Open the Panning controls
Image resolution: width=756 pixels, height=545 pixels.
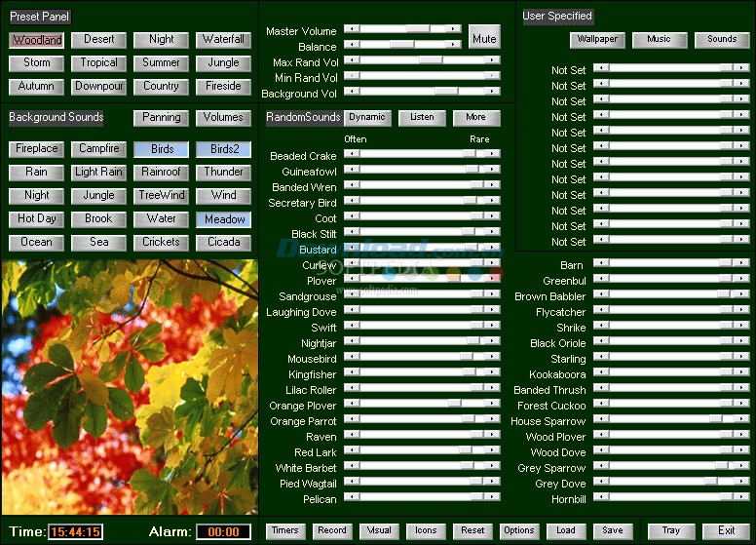(162, 118)
